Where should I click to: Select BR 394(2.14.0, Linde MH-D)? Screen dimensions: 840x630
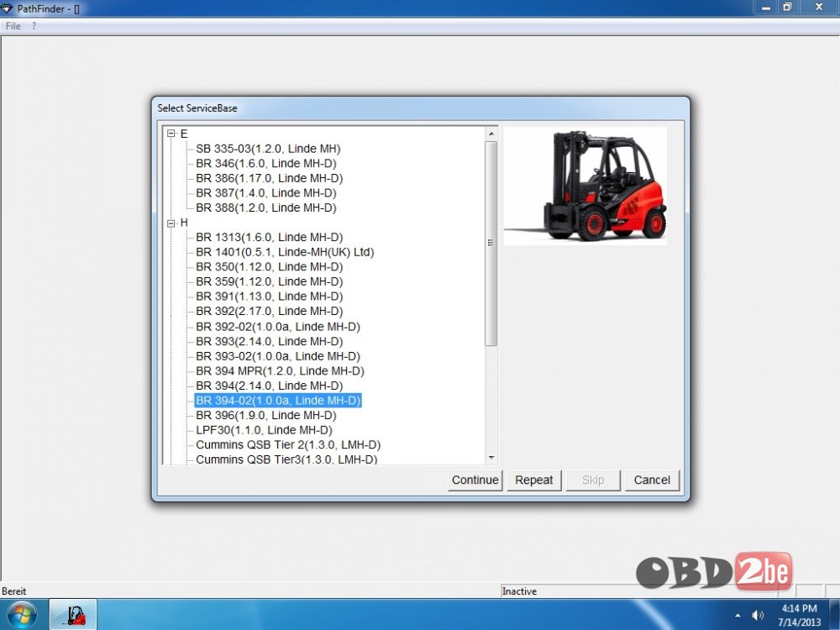point(269,386)
